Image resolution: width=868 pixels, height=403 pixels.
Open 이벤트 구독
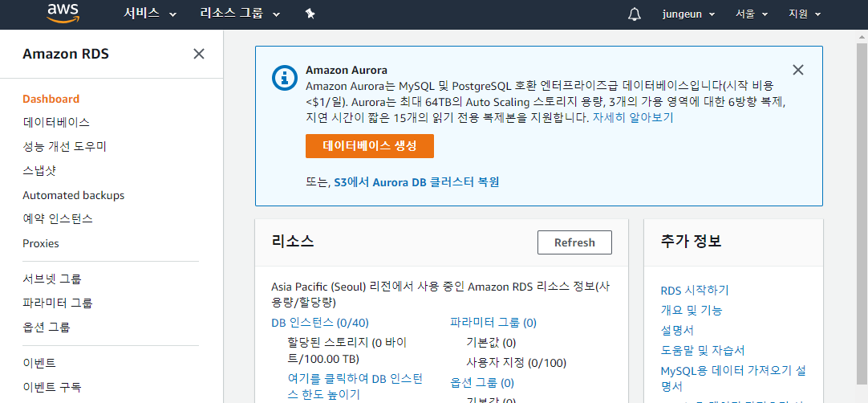coord(52,387)
